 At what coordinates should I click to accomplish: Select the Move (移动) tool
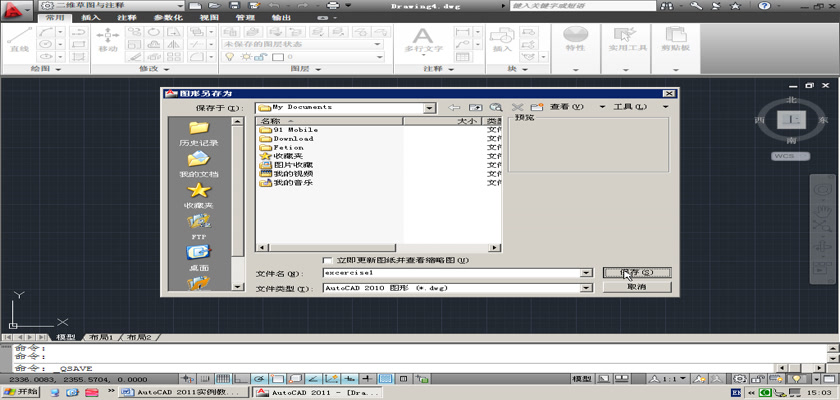[x=108, y=40]
